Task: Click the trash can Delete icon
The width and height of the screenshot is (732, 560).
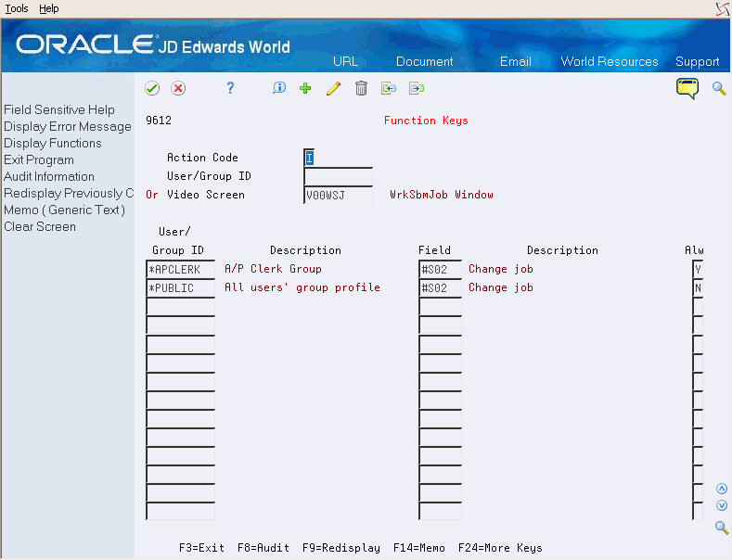Action: 361,88
